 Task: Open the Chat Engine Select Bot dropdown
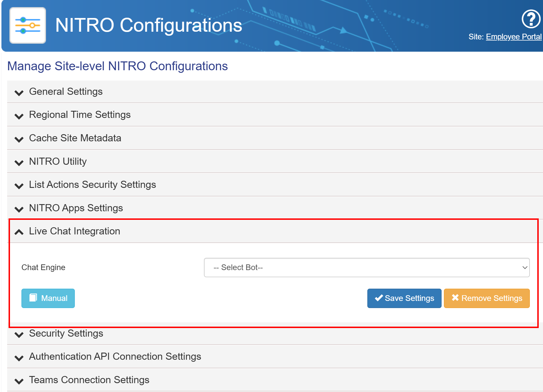click(x=366, y=268)
